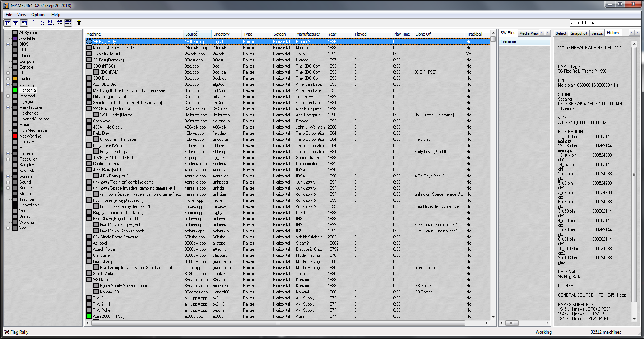This screenshot has width=644, height=339.
Task: Click the green status icon beside Atari 2600
Action: tap(89, 316)
